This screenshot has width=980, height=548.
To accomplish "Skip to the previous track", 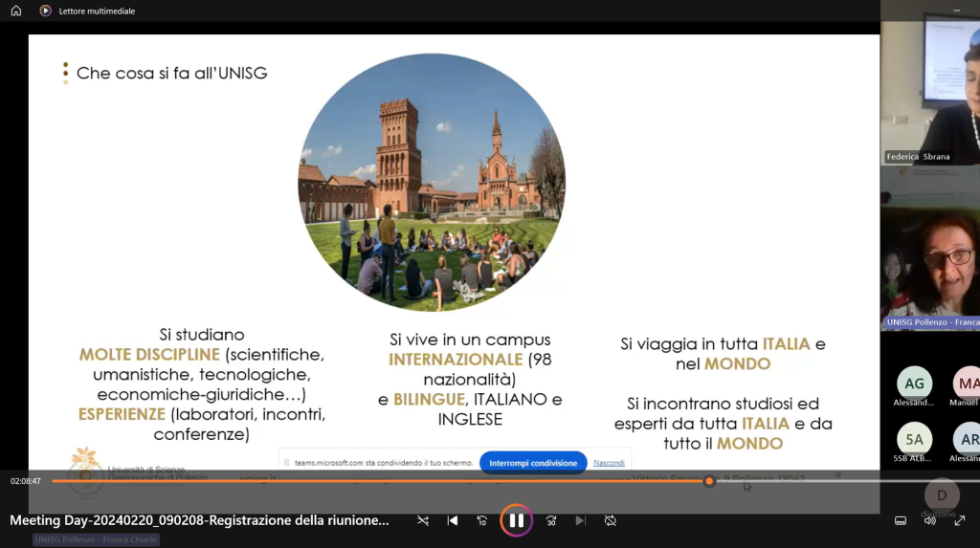I will (x=453, y=520).
